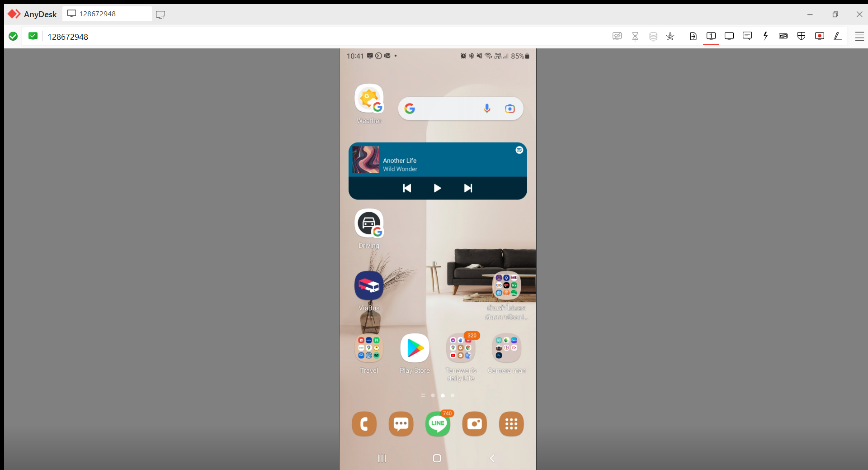Tap the Android home button
868x470 pixels.
437,458
